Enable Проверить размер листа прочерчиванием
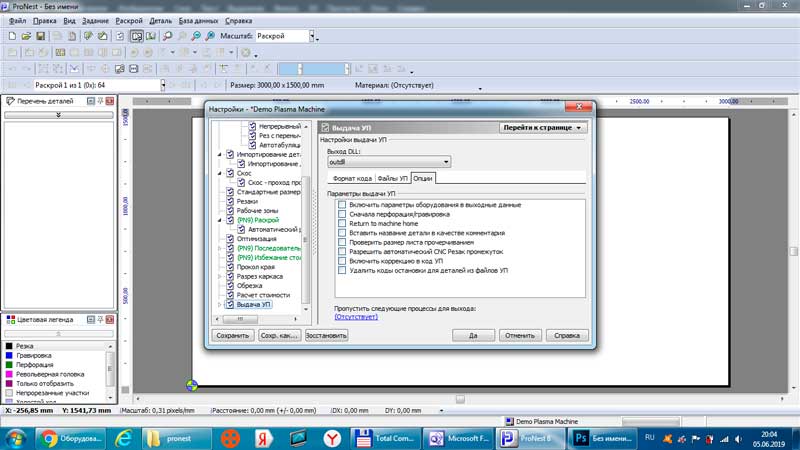The image size is (800, 450). pos(342,242)
